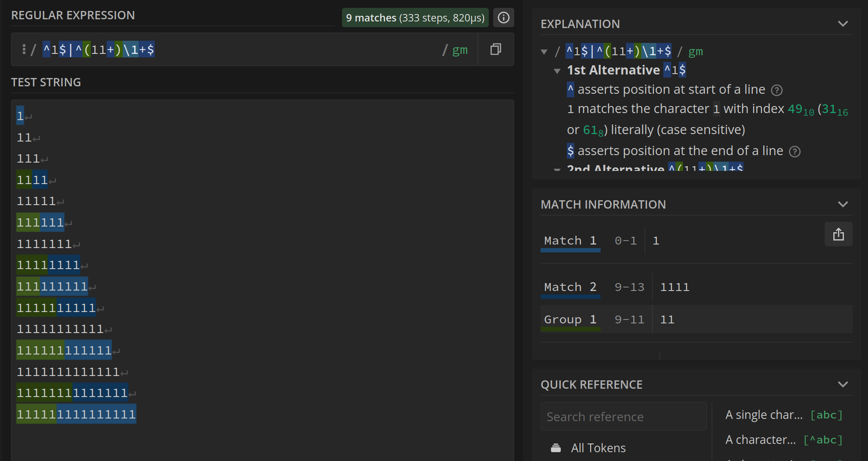The image size is (868, 461).
Task: Open the delimiter options dots icon
Action: click(x=24, y=49)
